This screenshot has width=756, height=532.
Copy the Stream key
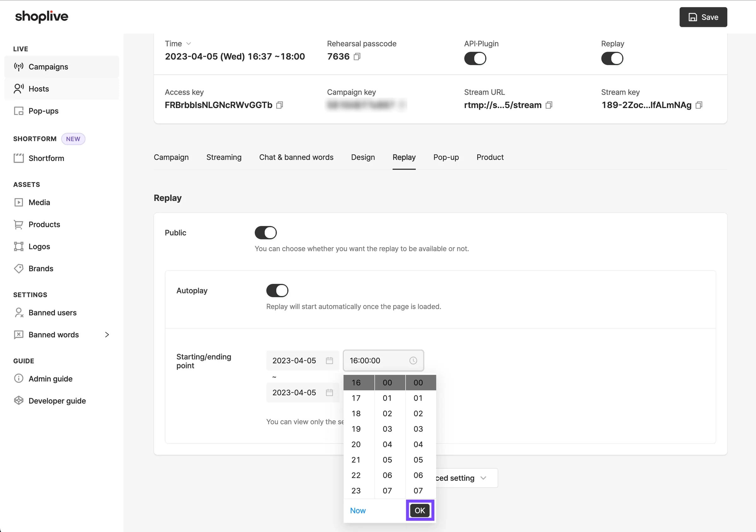pyautogui.click(x=699, y=105)
